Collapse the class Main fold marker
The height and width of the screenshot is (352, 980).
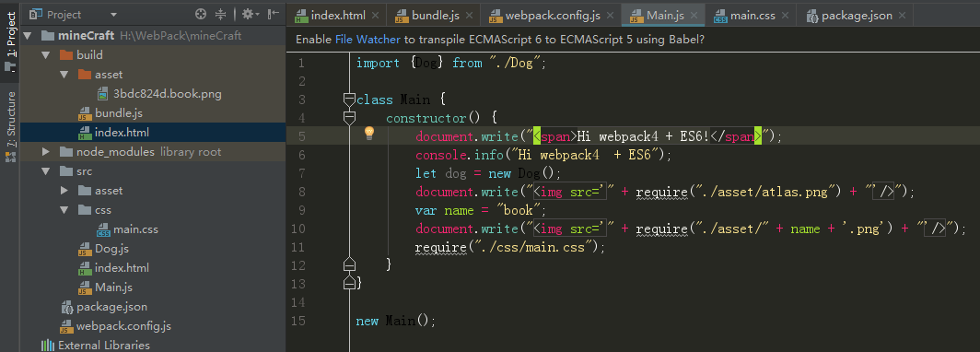349,99
